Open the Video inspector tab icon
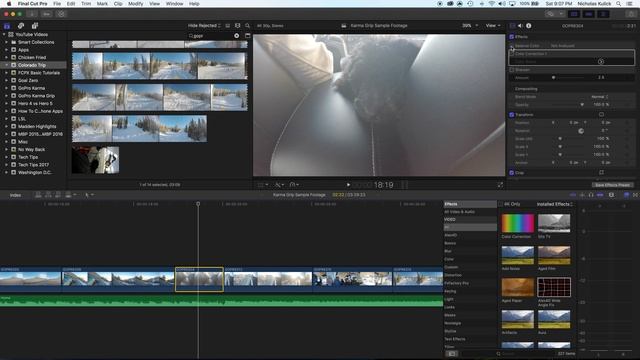The image size is (640, 360). 512,26
